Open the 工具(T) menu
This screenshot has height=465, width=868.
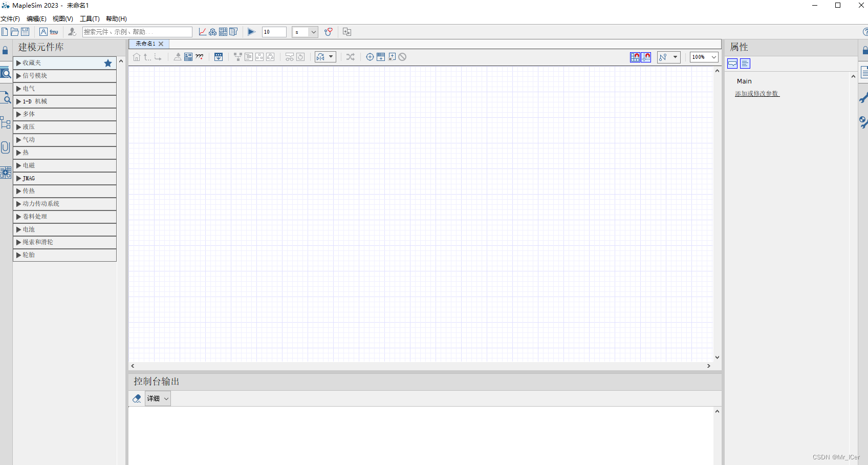90,19
